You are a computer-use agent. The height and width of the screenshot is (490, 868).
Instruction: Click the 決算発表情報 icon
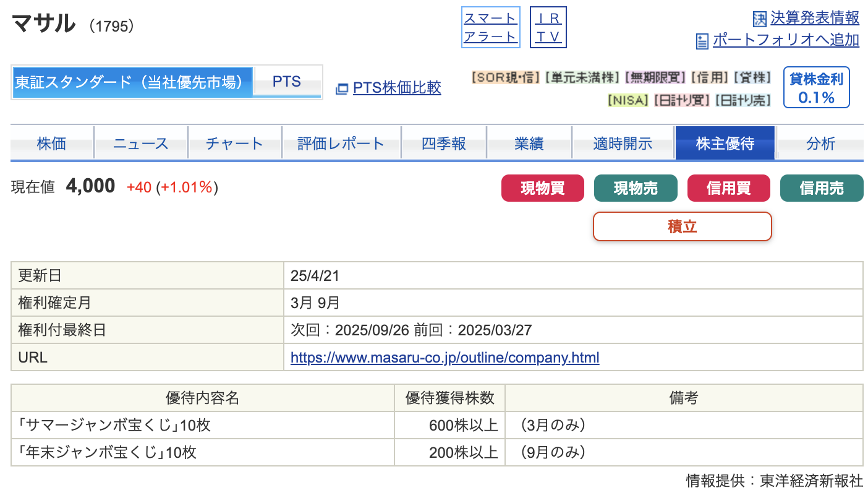click(x=760, y=19)
